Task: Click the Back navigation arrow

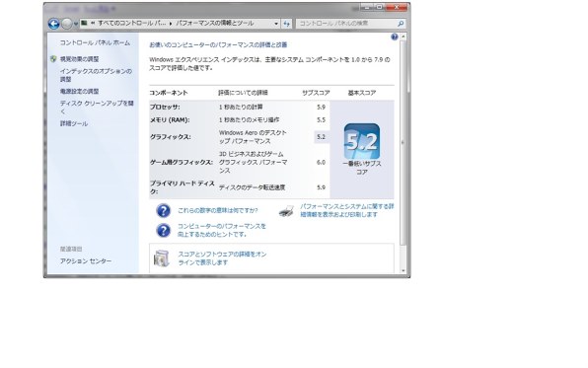Action: (x=54, y=24)
